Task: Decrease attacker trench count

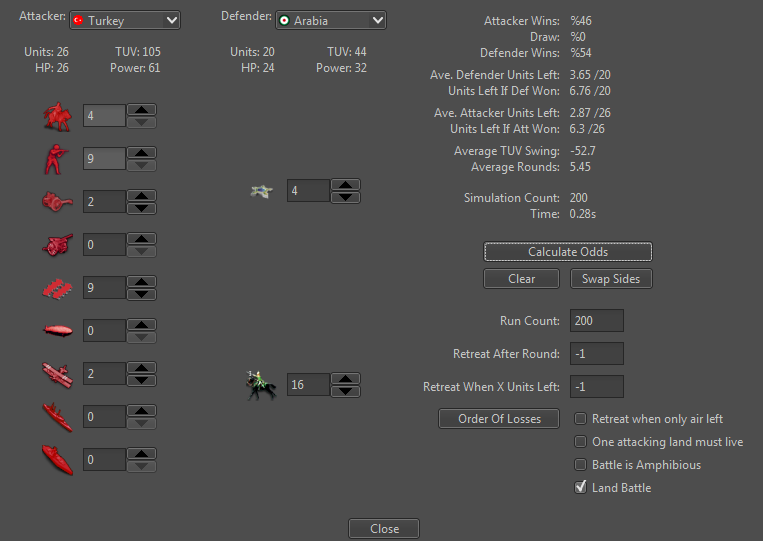Action: click(x=142, y=294)
